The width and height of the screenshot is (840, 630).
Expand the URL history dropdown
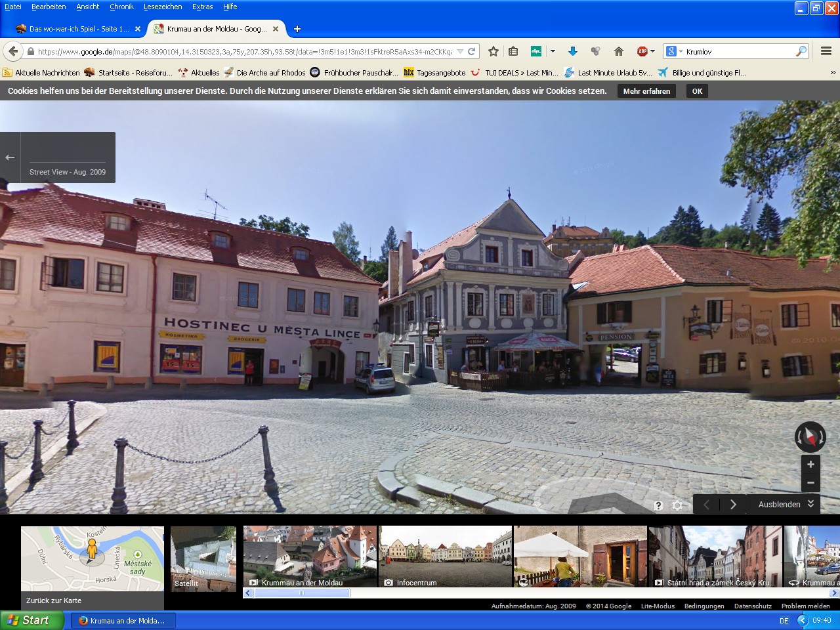pyautogui.click(x=460, y=51)
